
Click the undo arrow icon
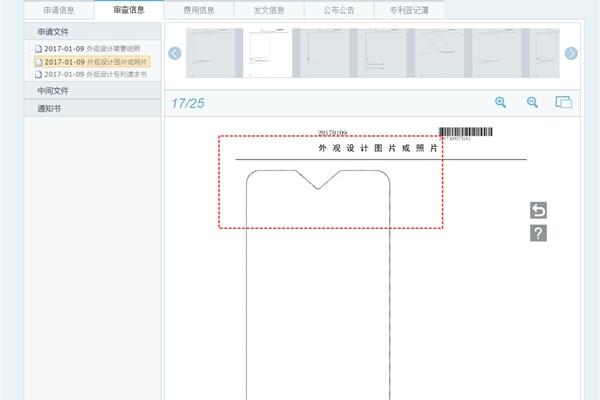(538, 210)
